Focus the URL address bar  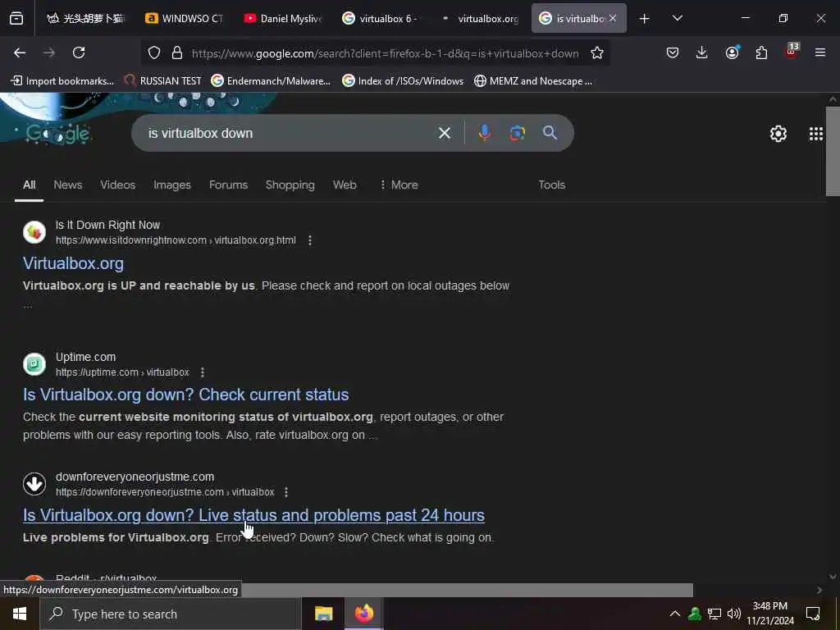(385, 53)
